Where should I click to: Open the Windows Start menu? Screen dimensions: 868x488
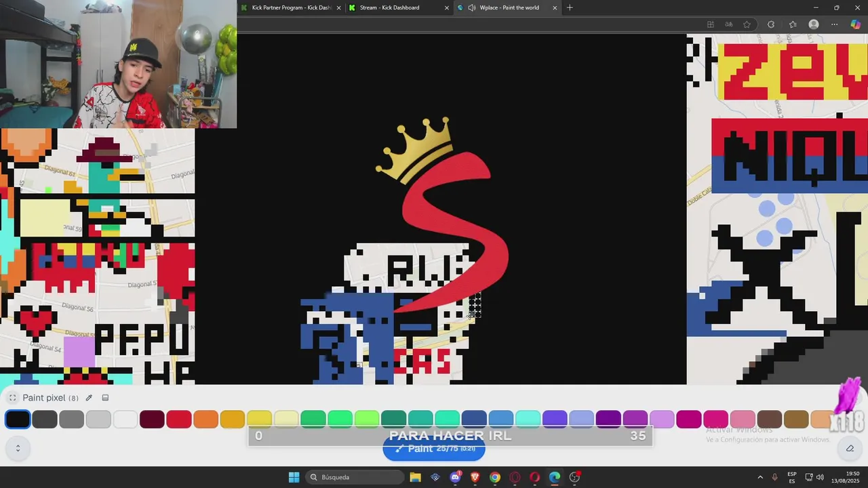(294, 477)
